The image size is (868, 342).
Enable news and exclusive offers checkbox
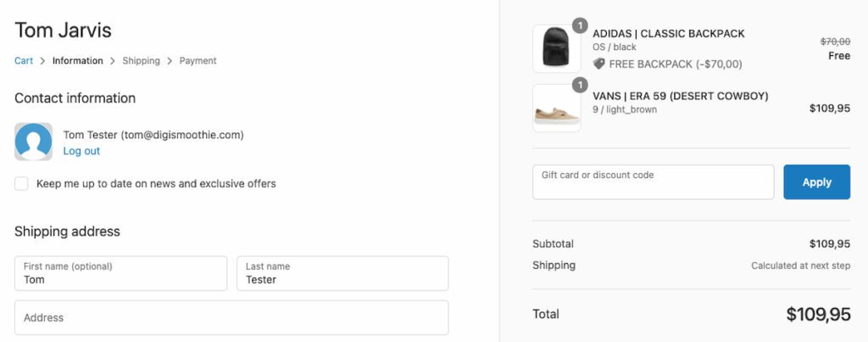pos(21,183)
